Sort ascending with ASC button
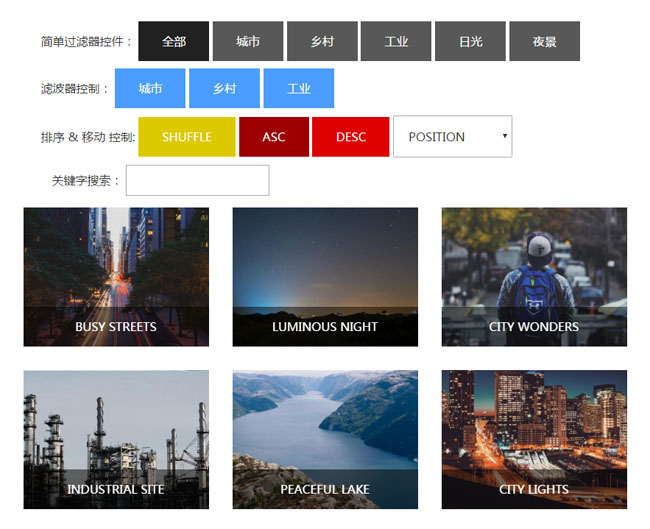 [x=274, y=137]
